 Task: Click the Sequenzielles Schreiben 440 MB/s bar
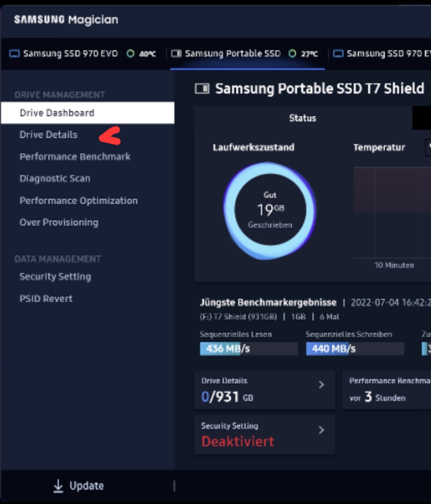(x=355, y=349)
